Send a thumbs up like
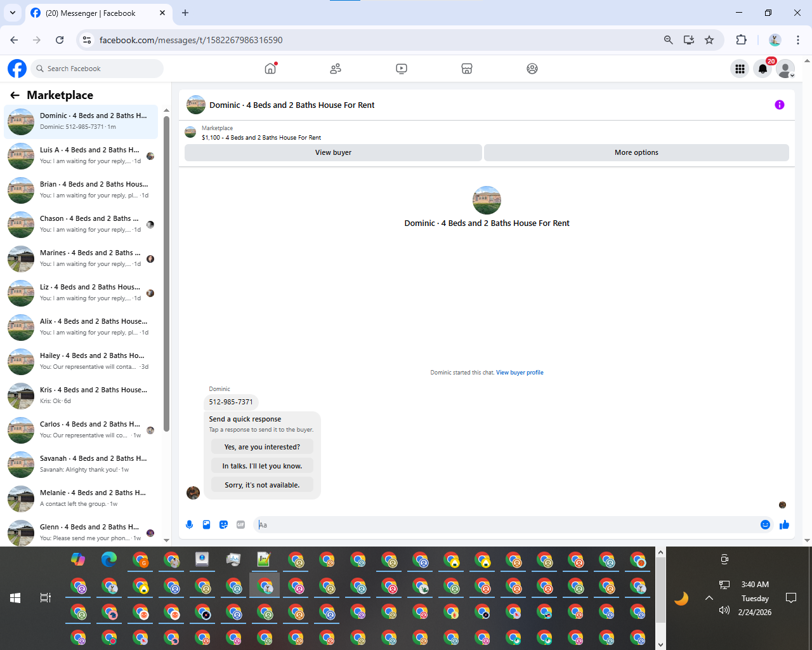The image size is (812, 650). [x=784, y=524]
